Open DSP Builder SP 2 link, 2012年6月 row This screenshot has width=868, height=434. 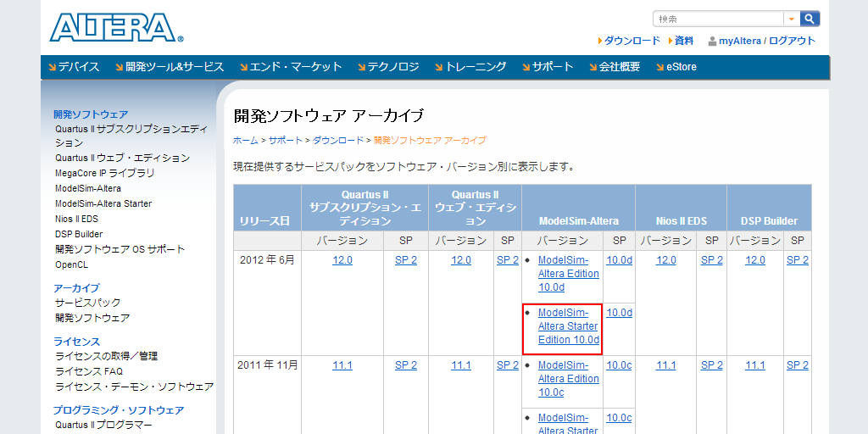coord(798,260)
